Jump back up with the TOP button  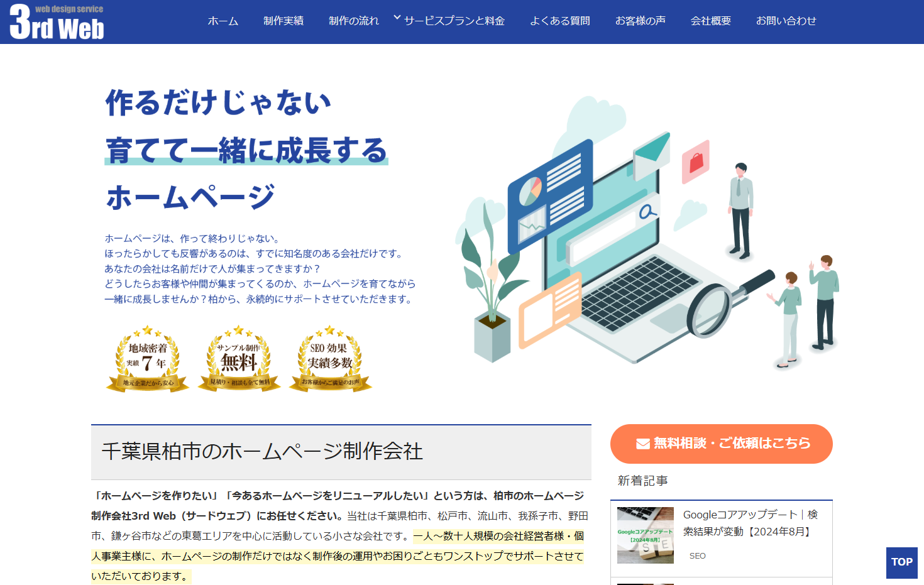901,562
